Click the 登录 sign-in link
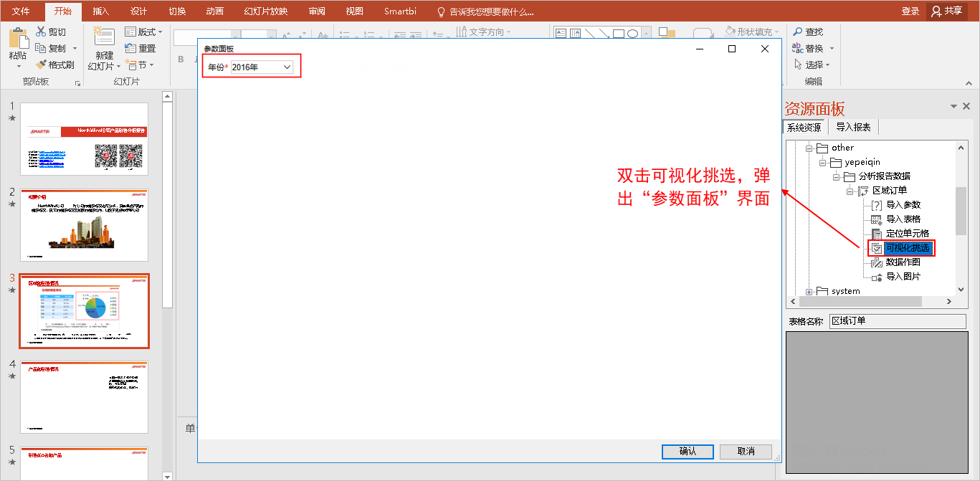Screen dimensions: 980x481 click(x=910, y=11)
